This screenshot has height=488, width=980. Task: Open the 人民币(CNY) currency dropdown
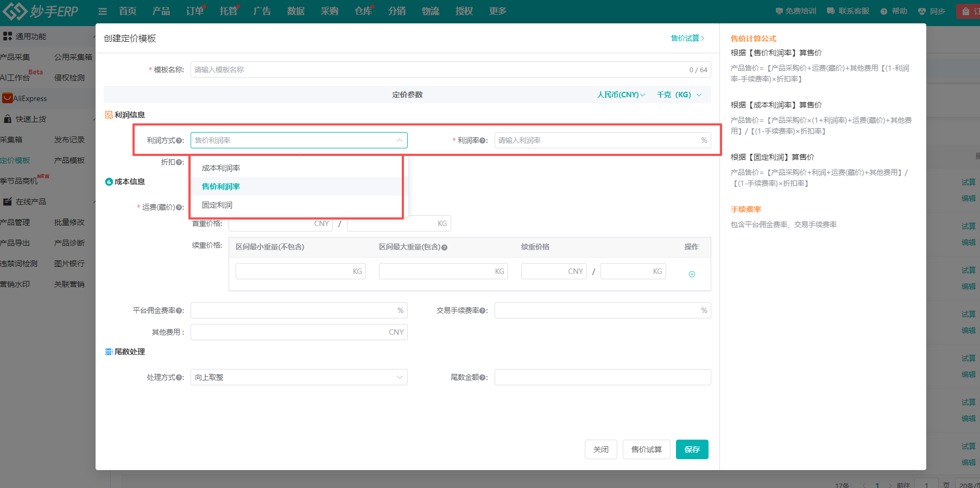[x=621, y=95]
